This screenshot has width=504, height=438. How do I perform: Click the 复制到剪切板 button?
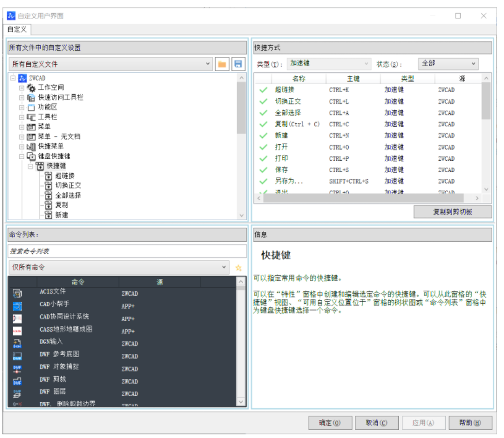click(x=453, y=212)
